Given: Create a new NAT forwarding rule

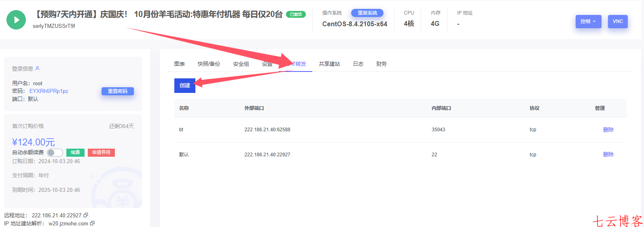Looking at the screenshot, I should [184, 86].
